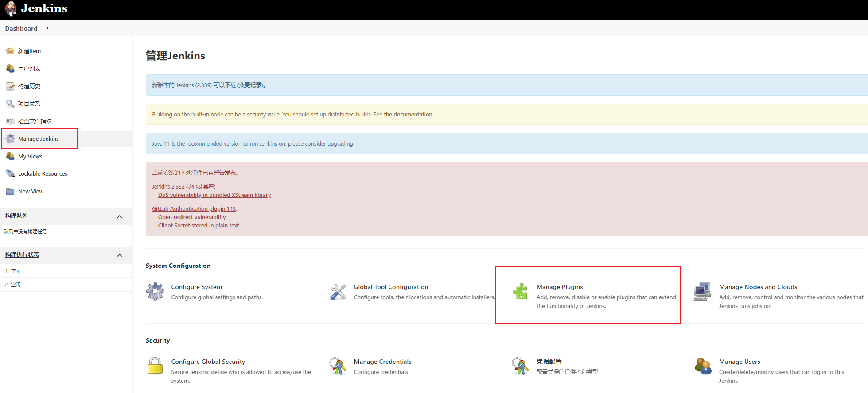This screenshot has width=868, height=393.
Task: Click the Lockable Resources icon
Action: point(10,173)
